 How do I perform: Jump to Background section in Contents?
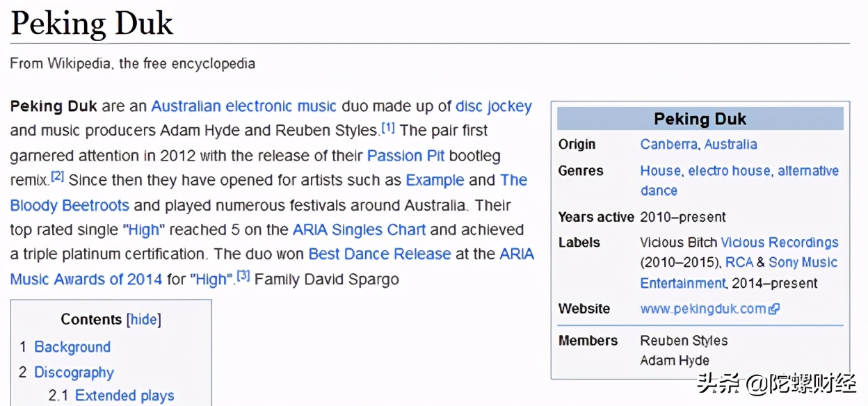point(72,347)
